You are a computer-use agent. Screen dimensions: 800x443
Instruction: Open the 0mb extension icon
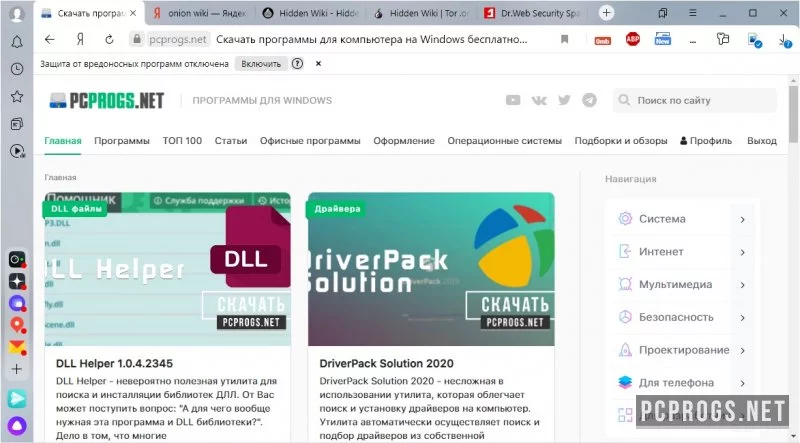(603, 40)
